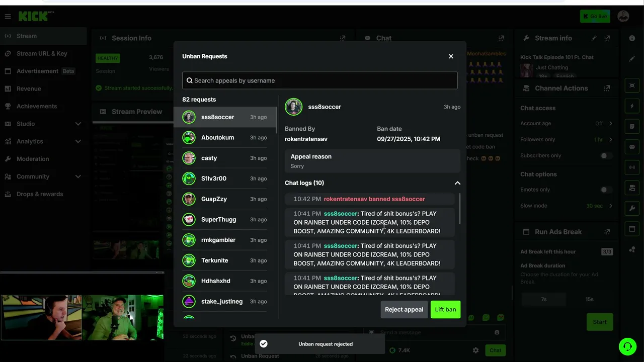Click the wrench icon in the right strip
This screenshot has width=644, height=362.
632,209
